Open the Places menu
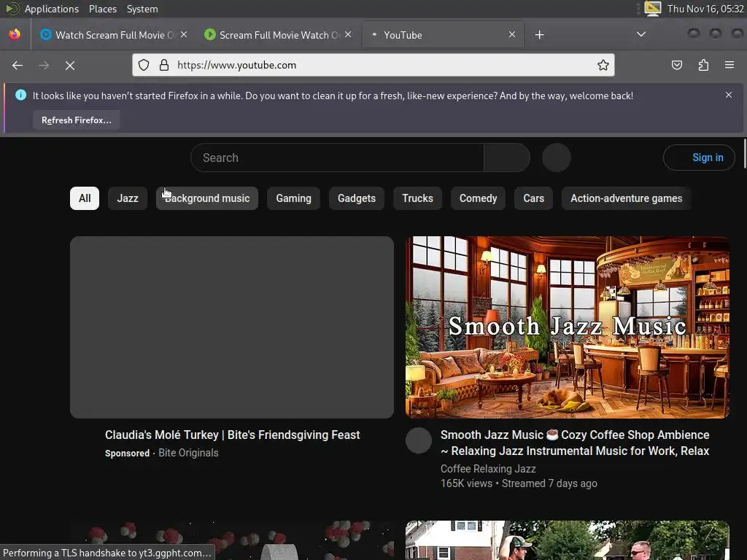Screen dimensions: 747x560 point(103,9)
